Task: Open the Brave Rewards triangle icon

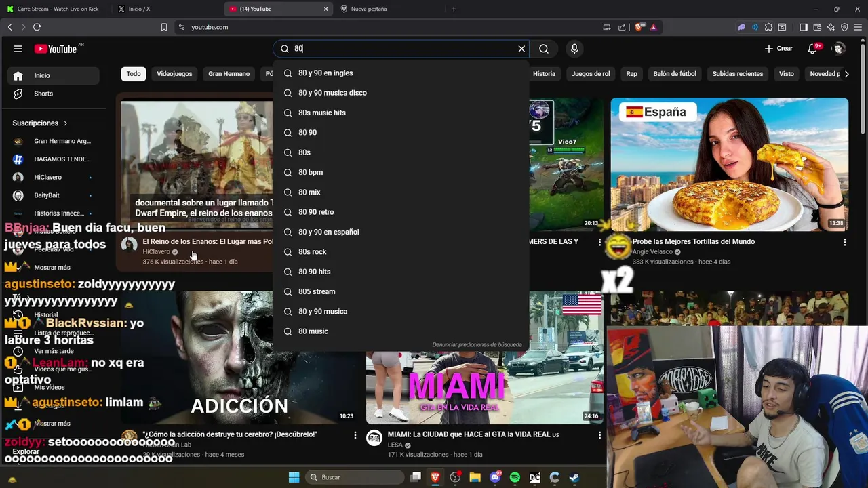Action: 653,27
